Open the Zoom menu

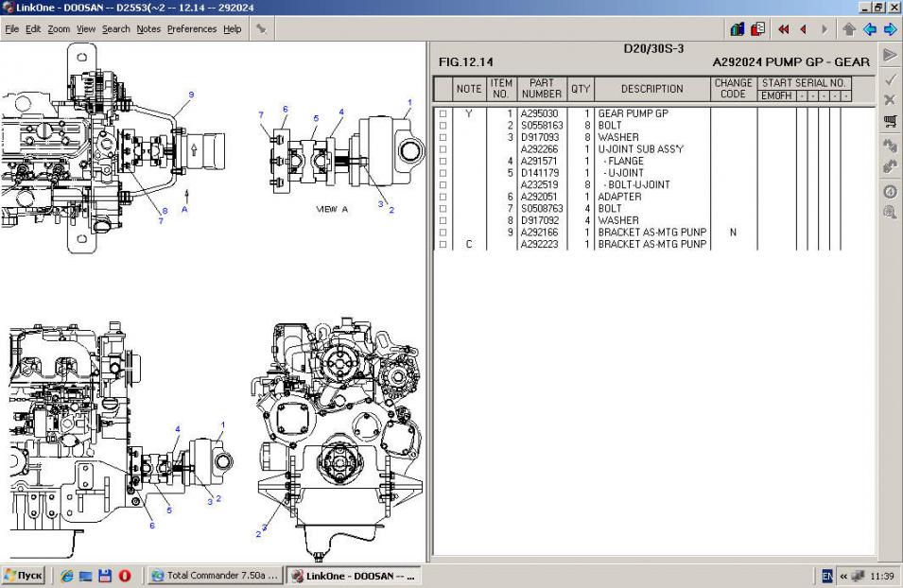coord(59,28)
